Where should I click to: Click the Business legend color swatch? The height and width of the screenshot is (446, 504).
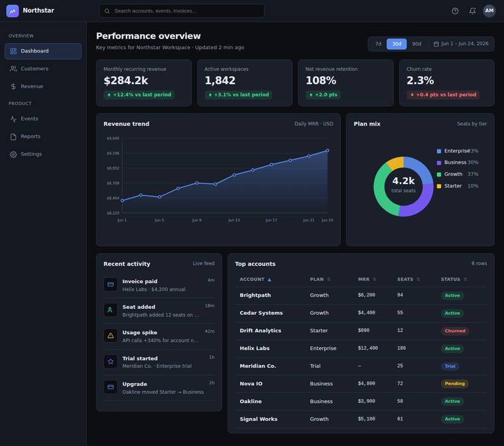tap(439, 163)
